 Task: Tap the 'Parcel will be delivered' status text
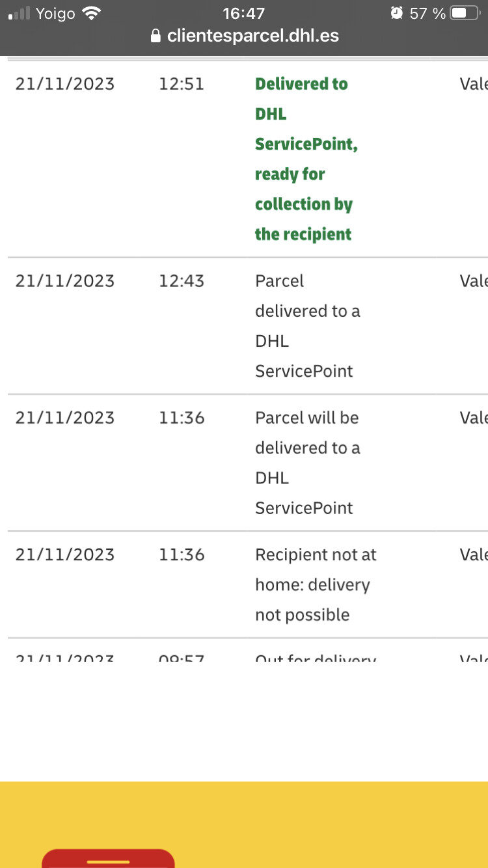[307, 463]
